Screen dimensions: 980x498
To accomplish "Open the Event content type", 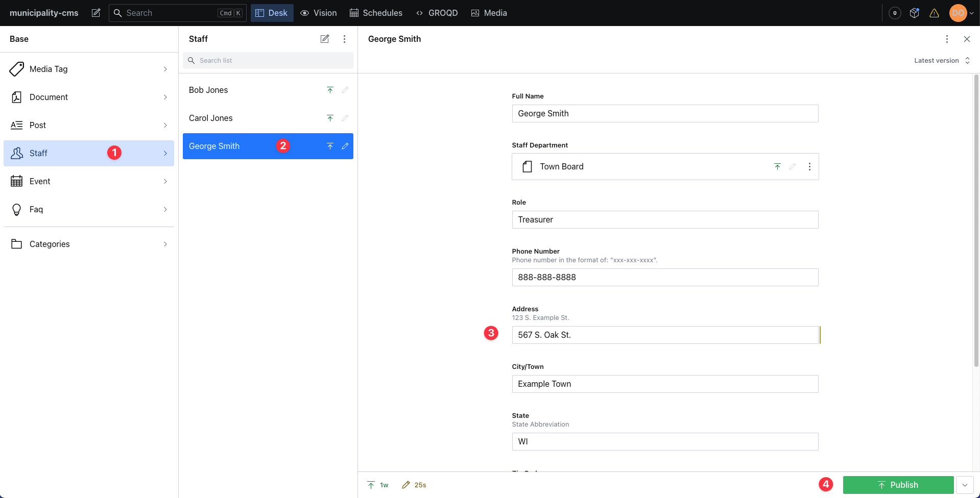I will click(40, 181).
